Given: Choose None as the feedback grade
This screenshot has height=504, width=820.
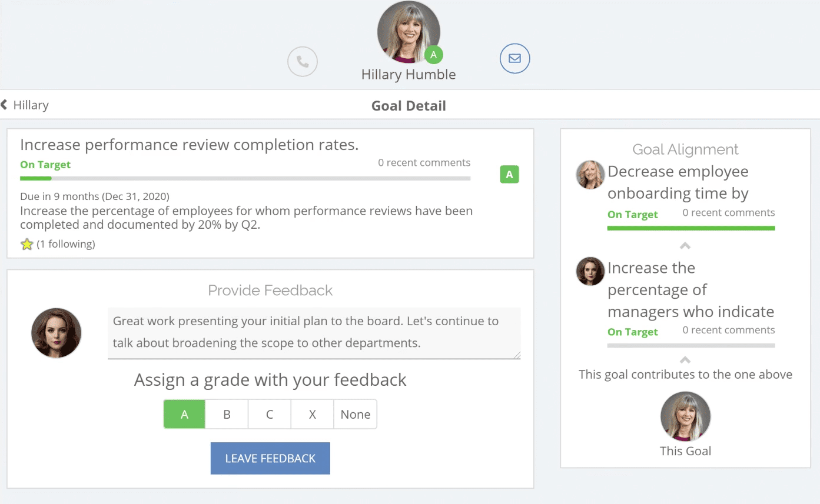Looking at the screenshot, I should coord(356,415).
